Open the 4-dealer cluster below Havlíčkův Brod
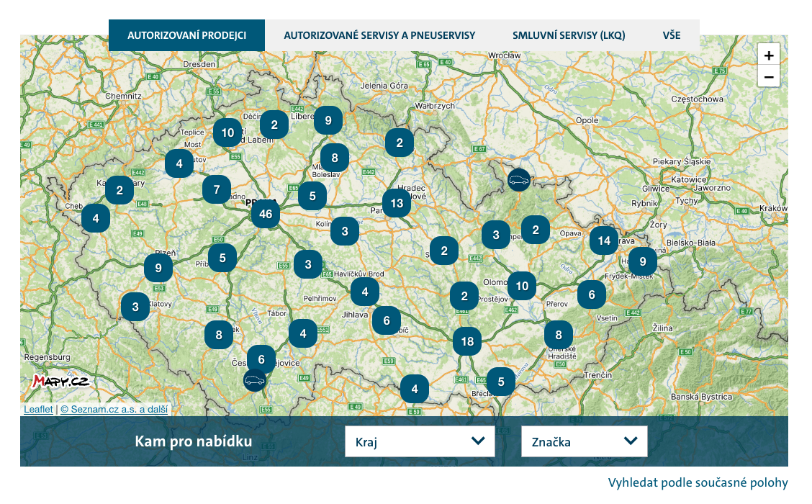The image size is (812, 504). tap(365, 292)
